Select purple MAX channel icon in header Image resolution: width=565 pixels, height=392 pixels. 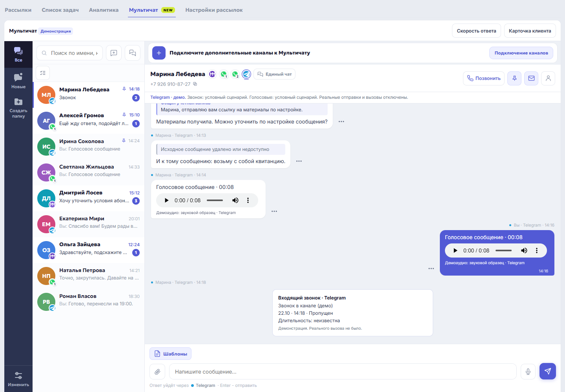pos(212,74)
